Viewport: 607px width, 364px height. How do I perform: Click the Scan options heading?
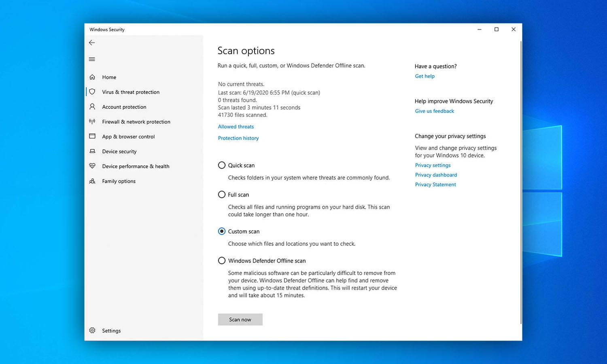point(246,51)
